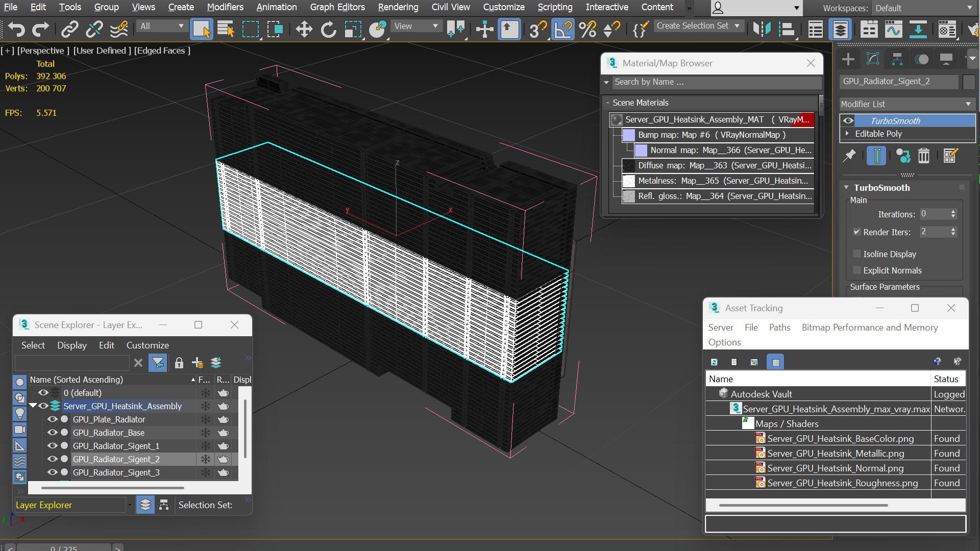Open the Rendering menu
This screenshot has height=551, width=980.
pyautogui.click(x=398, y=7)
